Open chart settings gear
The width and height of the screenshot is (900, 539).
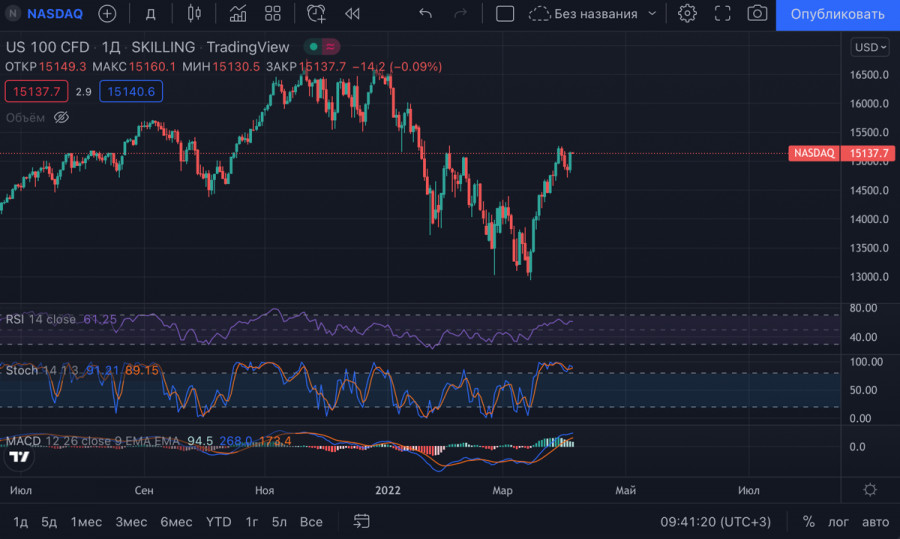tap(687, 13)
